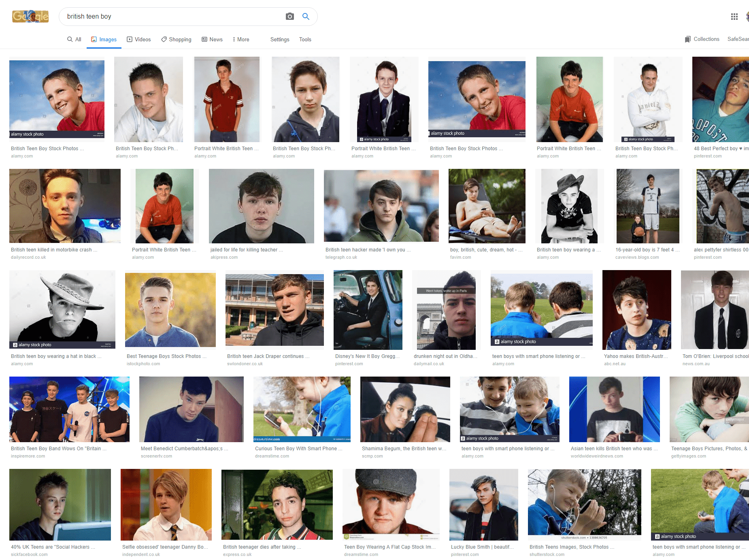Click the camera search-by-image icon

pos(289,17)
